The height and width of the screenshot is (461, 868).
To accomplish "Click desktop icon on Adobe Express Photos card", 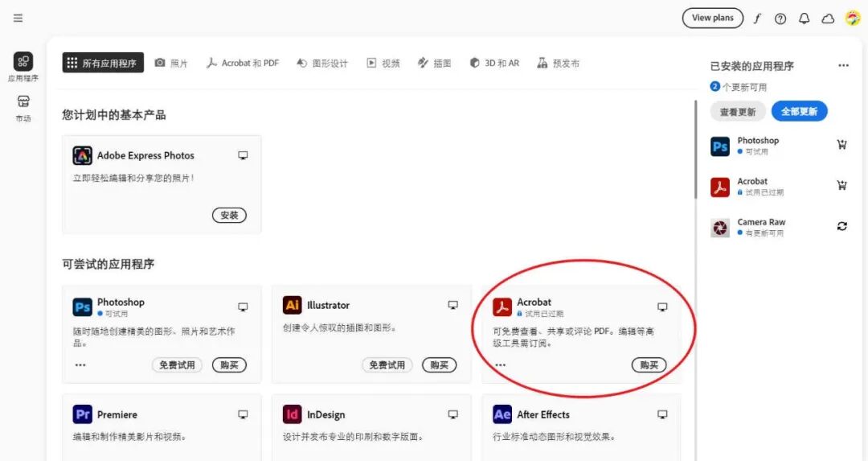I will pyautogui.click(x=243, y=156).
